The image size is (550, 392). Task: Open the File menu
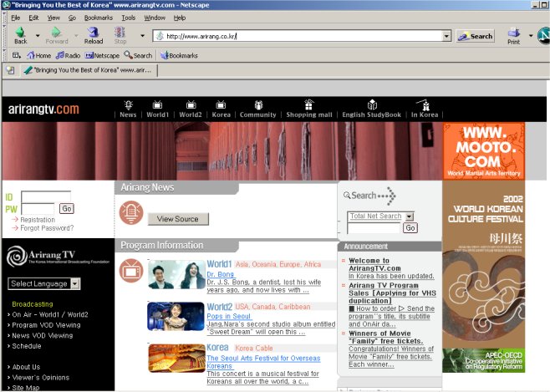(15, 18)
